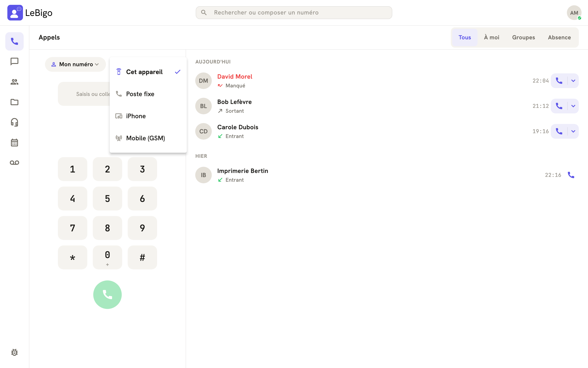Open the contacts sidebar icon
This screenshot has width=588, height=368.
(x=14, y=82)
